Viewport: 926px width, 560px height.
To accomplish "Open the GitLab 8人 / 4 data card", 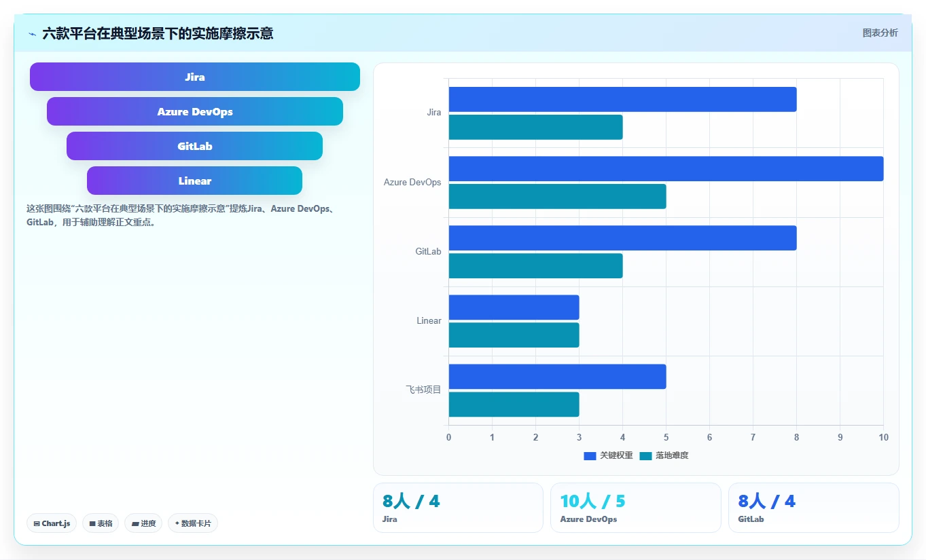I will point(813,508).
